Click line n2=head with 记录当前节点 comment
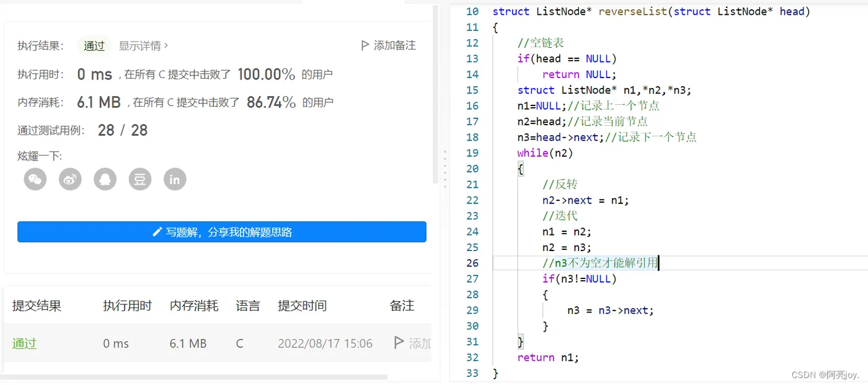 [x=583, y=122]
